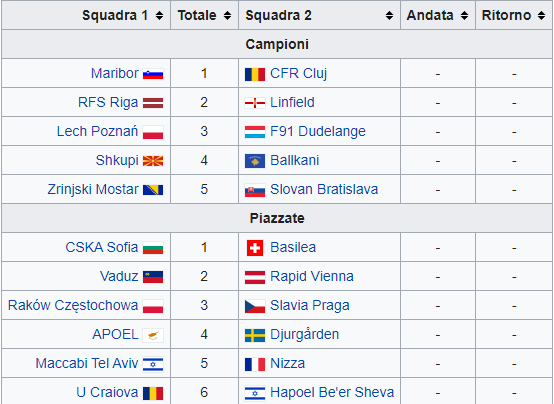This screenshot has width=554, height=404.
Task: Open the Raków Częstochowa link
Action: coord(73,305)
